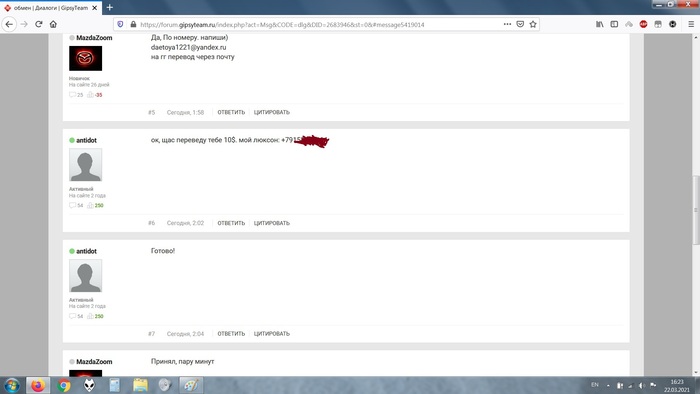Bookmark this page with star
The height and width of the screenshot is (394, 700).
[x=533, y=24]
